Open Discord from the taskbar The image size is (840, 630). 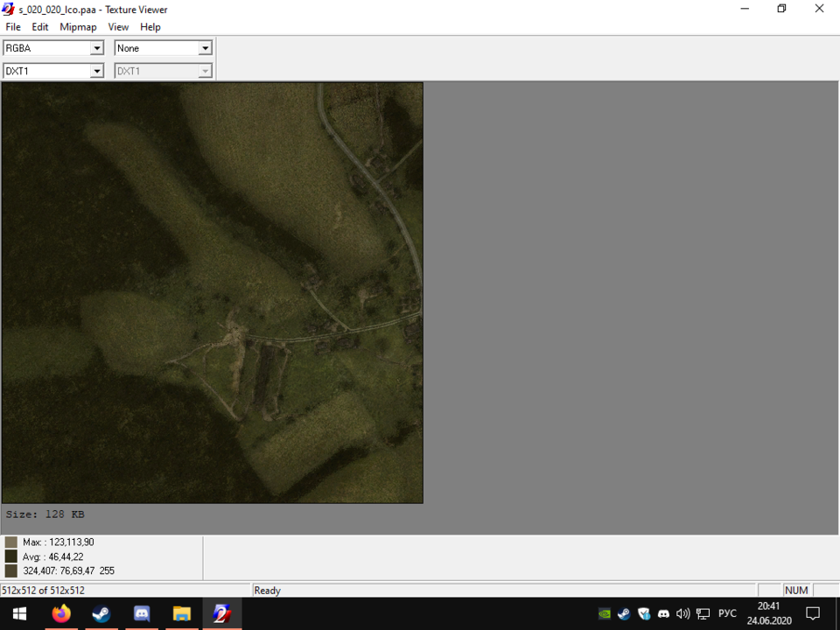coord(142,613)
